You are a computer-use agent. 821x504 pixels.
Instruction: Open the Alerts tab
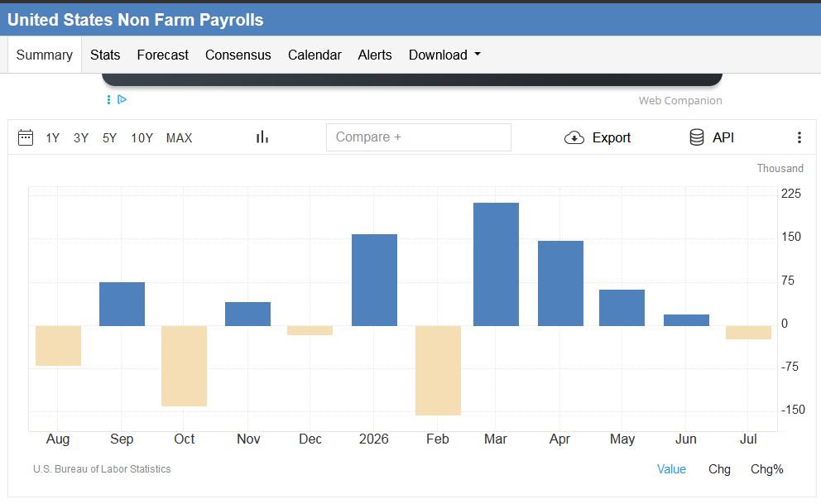click(x=375, y=55)
